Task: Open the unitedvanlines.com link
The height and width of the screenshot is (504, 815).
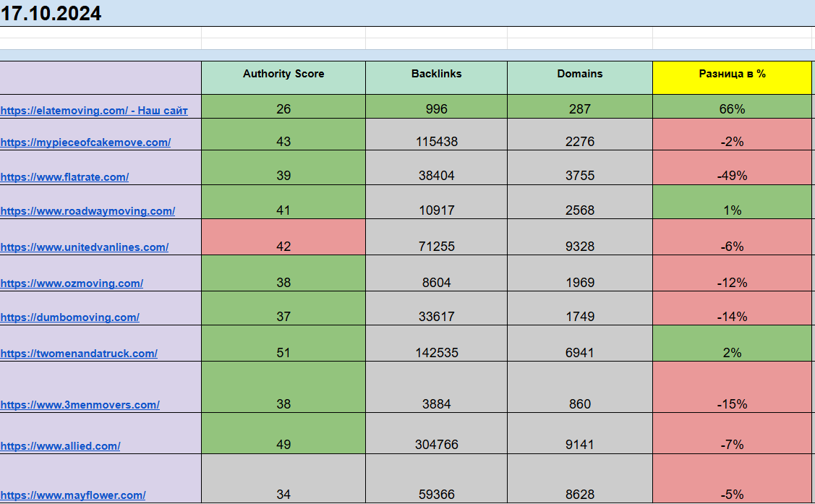Action: point(84,247)
